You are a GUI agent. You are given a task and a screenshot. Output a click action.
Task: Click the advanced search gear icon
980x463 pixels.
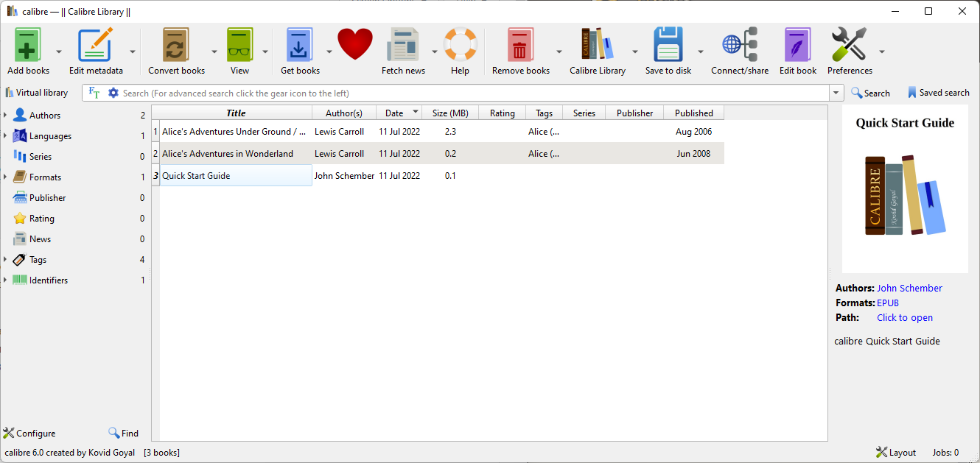click(113, 93)
